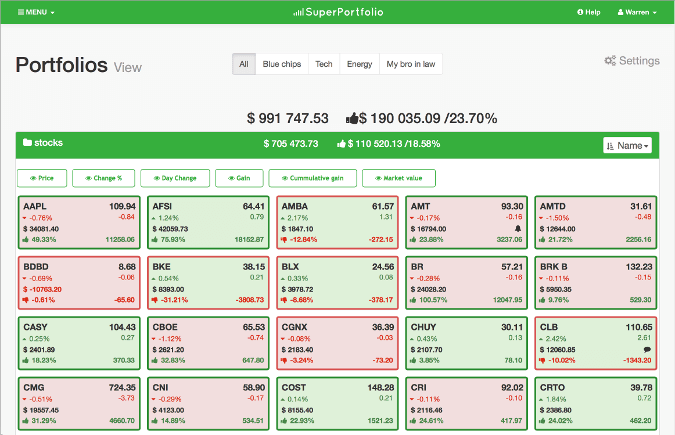Open the Name sort dropdown

click(627, 146)
